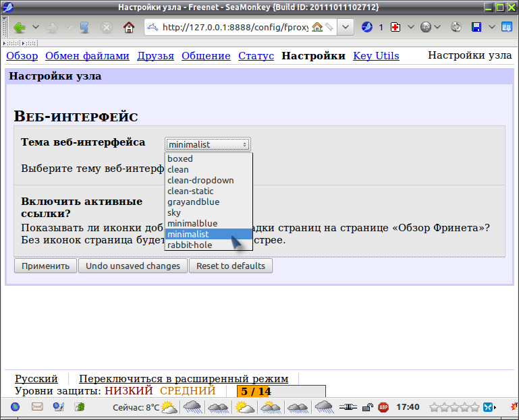
Task: Click Reset to defaults button
Action: [x=231, y=266]
